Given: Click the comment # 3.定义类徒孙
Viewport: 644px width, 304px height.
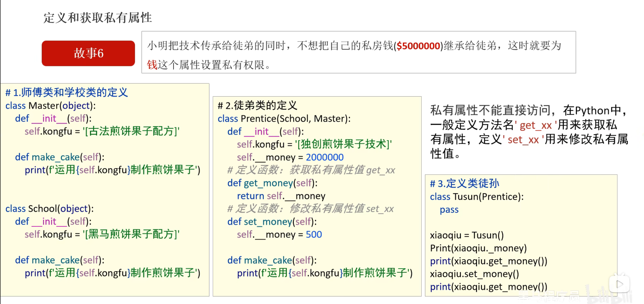Looking at the screenshot, I should pos(464,183).
